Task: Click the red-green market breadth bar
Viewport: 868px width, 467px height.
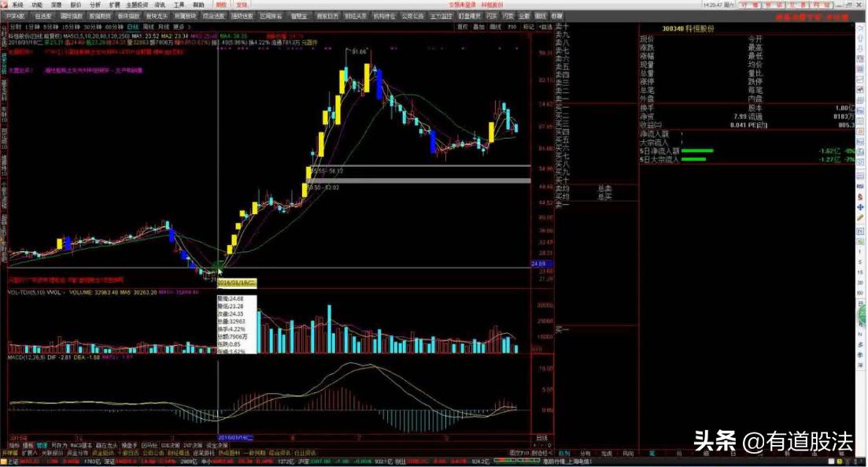Action: (x=516, y=461)
